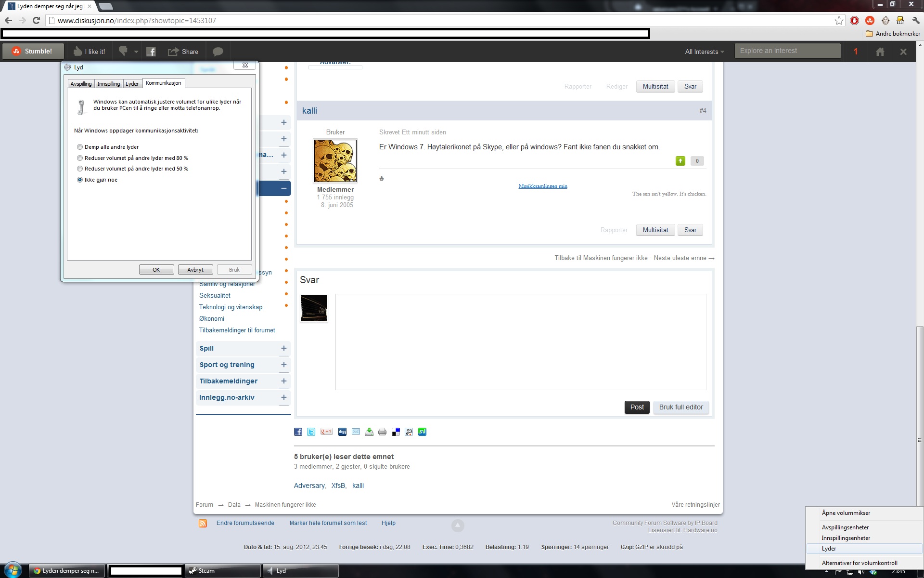This screenshot has height=578, width=924.
Task: Click Multisitat next to the Rediger link
Action: 655,87
